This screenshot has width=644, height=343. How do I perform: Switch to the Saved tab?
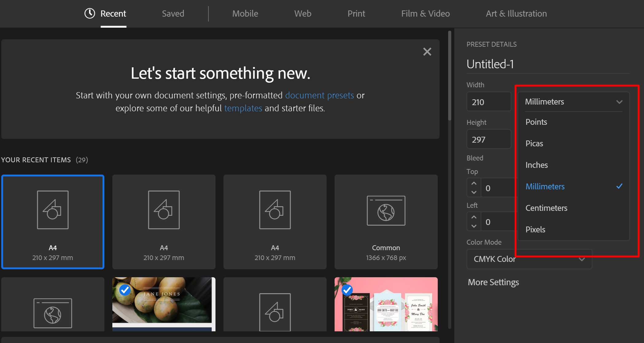coord(173,14)
